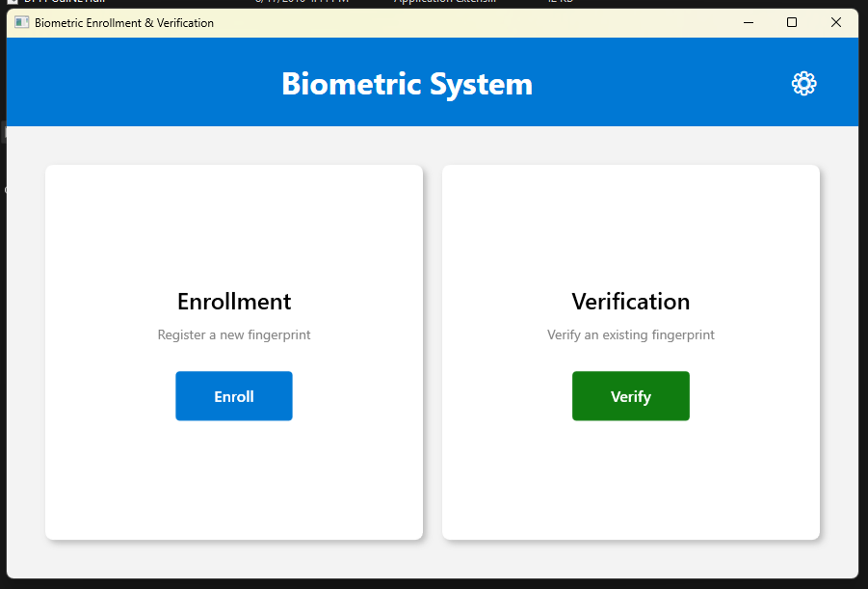Image resolution: width=868 pixels, height=589 pixels.
Task: Click the Enrollment card heading
Action: coord(234,302)
